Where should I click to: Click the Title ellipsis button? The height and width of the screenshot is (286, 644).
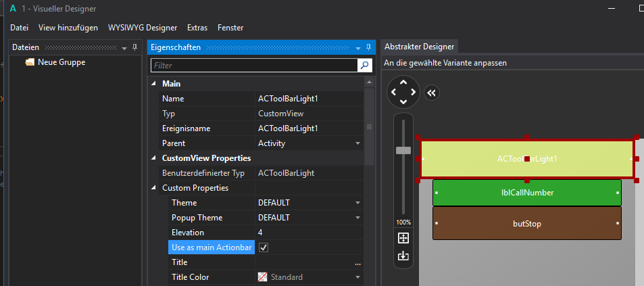357,263
